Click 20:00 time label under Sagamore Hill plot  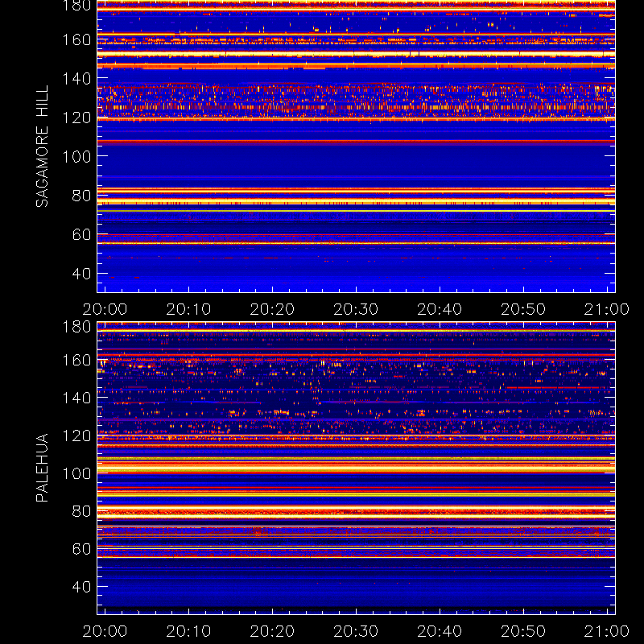click(105, 309)
